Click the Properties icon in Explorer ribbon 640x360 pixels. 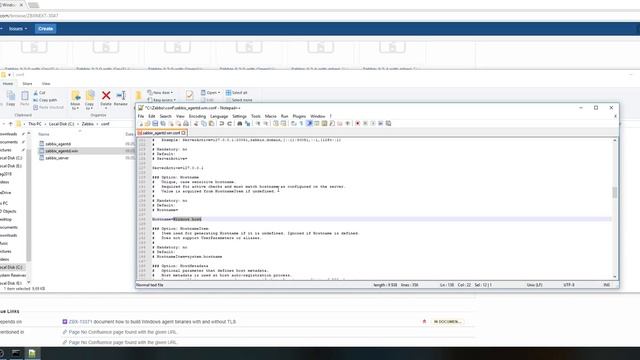(189, 96)
